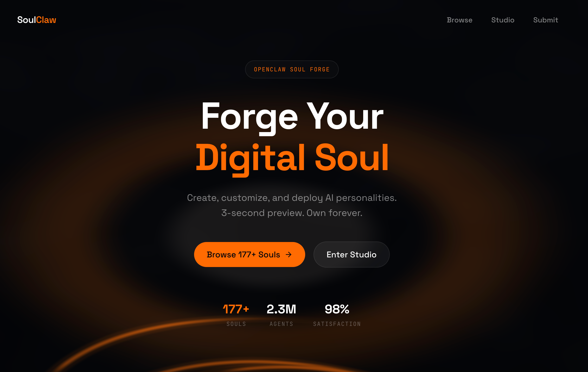Click the SATISFACTION stat label
The height and width of the screenshot is (372, 588).
(x=337, y=324)
